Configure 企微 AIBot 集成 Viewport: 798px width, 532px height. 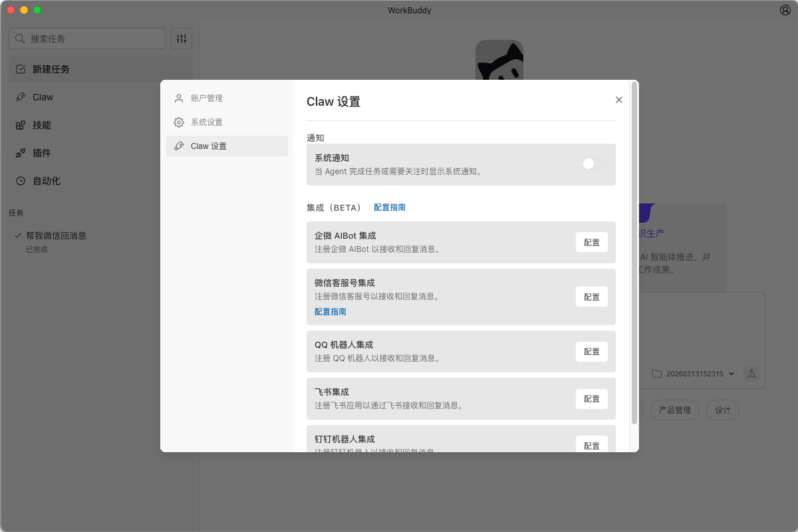592,243
